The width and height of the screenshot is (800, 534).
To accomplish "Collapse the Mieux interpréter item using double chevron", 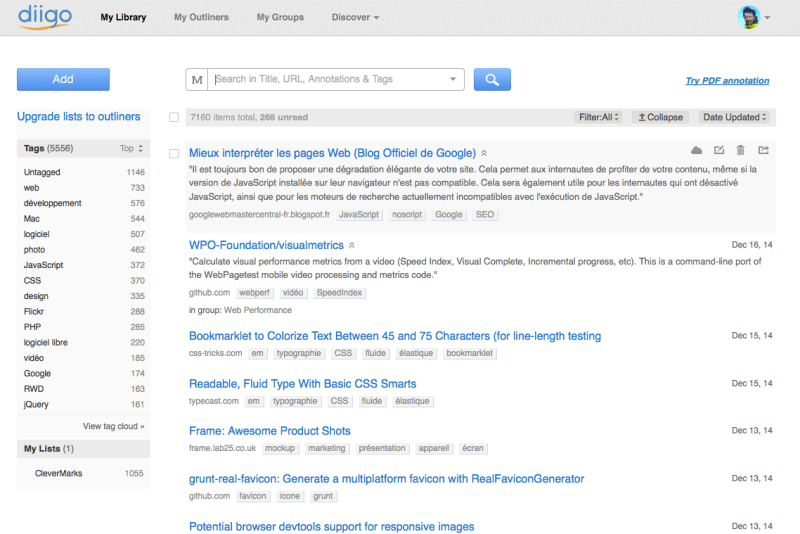I will coord(484,153).
